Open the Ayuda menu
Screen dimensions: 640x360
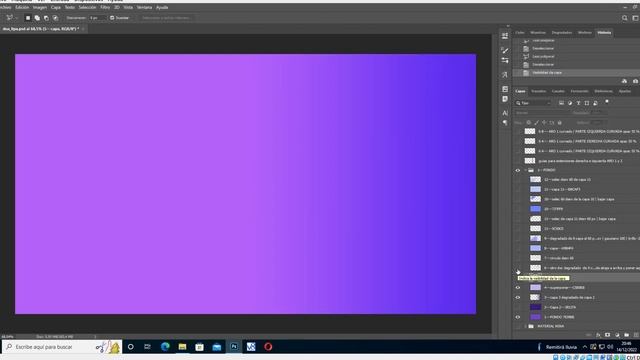162,7
